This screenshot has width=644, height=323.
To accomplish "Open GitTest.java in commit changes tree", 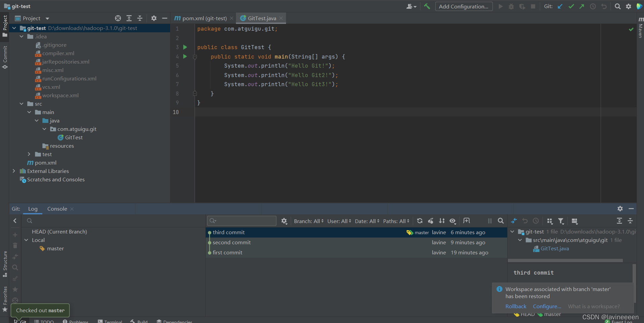I will click(x=555, y=248).
